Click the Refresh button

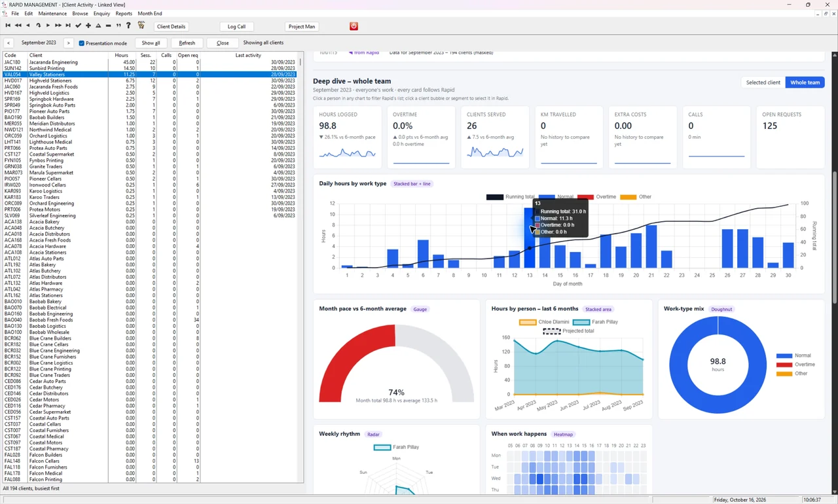187,43
